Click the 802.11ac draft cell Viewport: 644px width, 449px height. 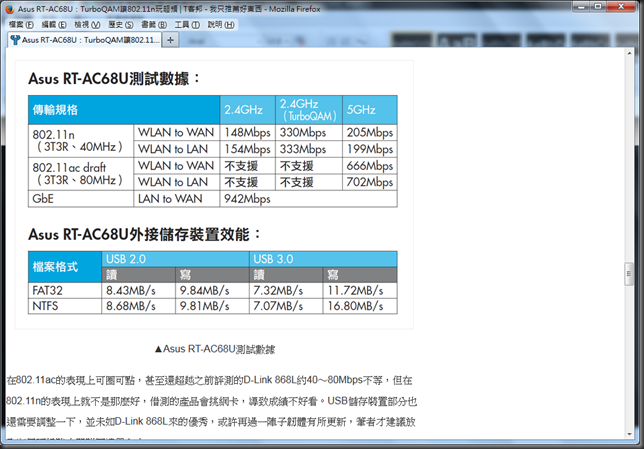81,174
